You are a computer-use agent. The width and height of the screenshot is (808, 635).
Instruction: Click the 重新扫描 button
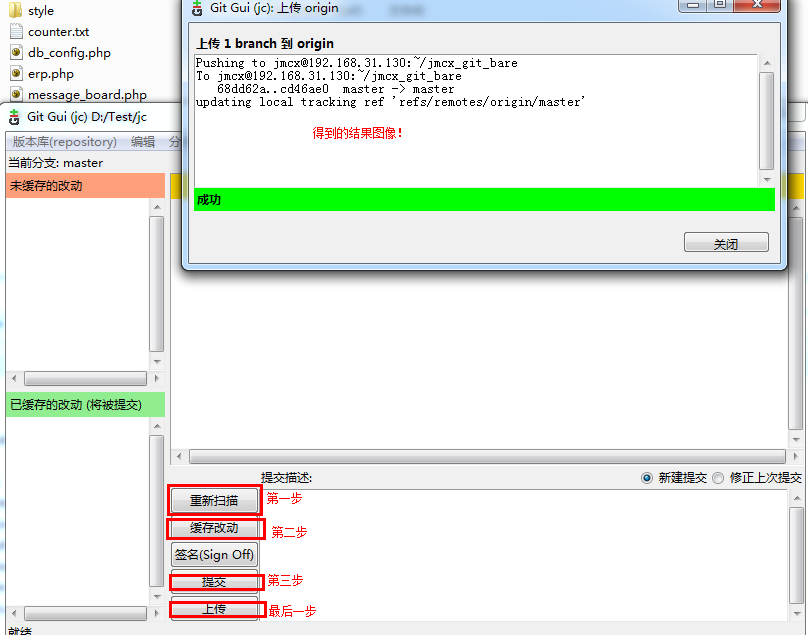click(214, 500)
